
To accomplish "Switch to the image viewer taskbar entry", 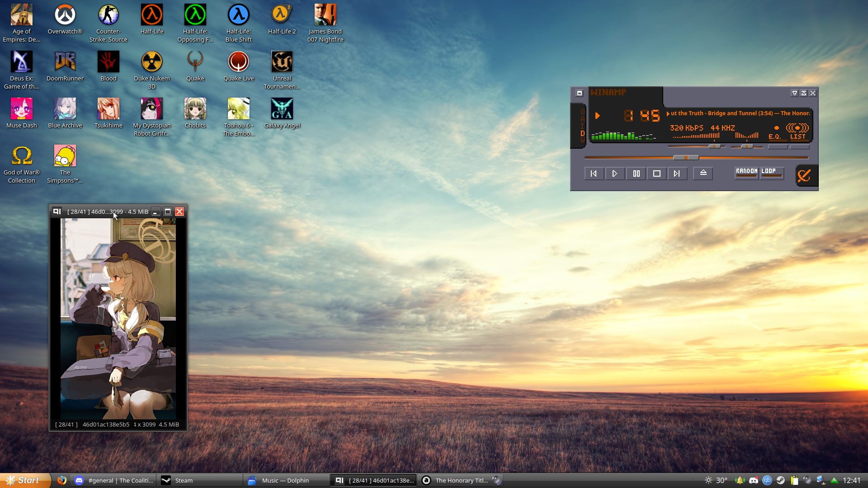I will [x=374, y=480].
